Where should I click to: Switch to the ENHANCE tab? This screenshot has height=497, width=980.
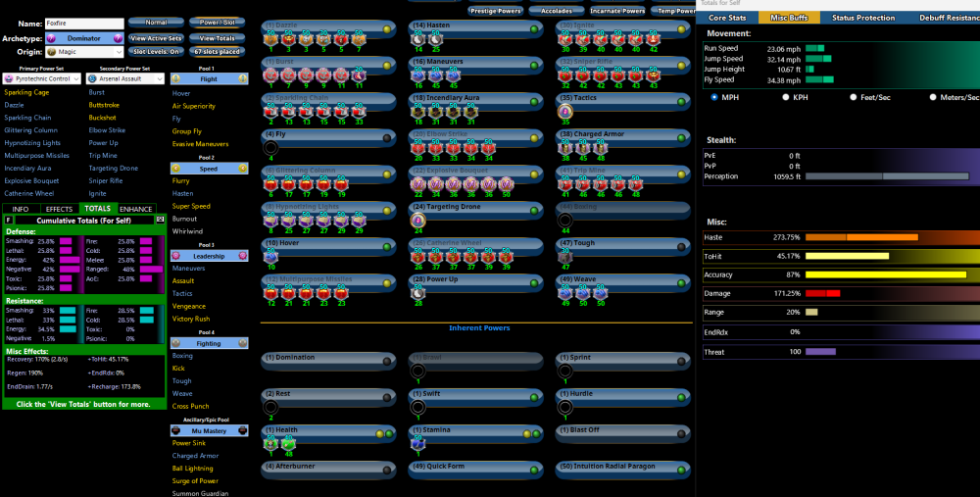click(x=136, y=209)
